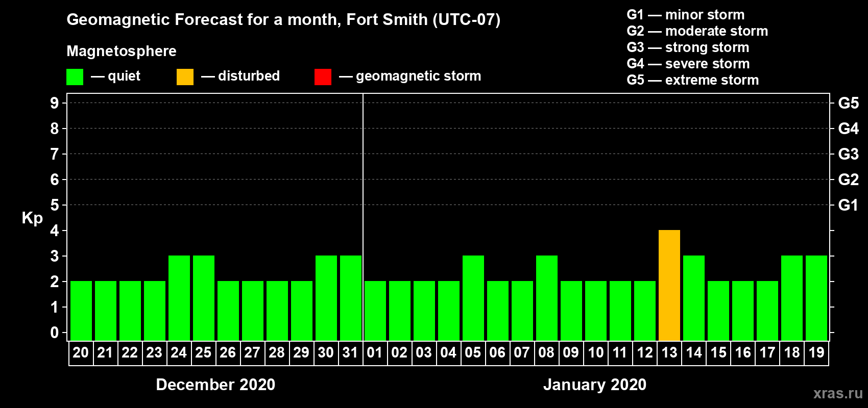Click the Kp value 9 on left axis

click(x=55, y=103)
